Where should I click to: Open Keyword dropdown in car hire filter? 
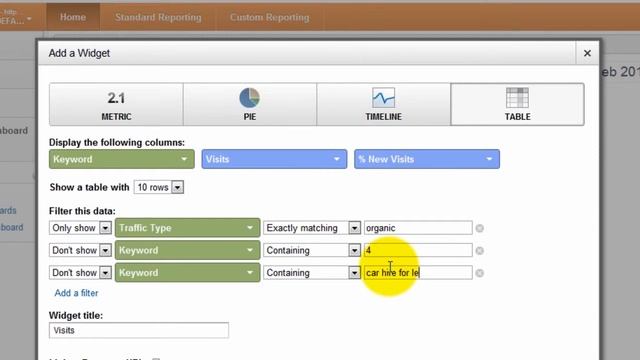(187, 273)
